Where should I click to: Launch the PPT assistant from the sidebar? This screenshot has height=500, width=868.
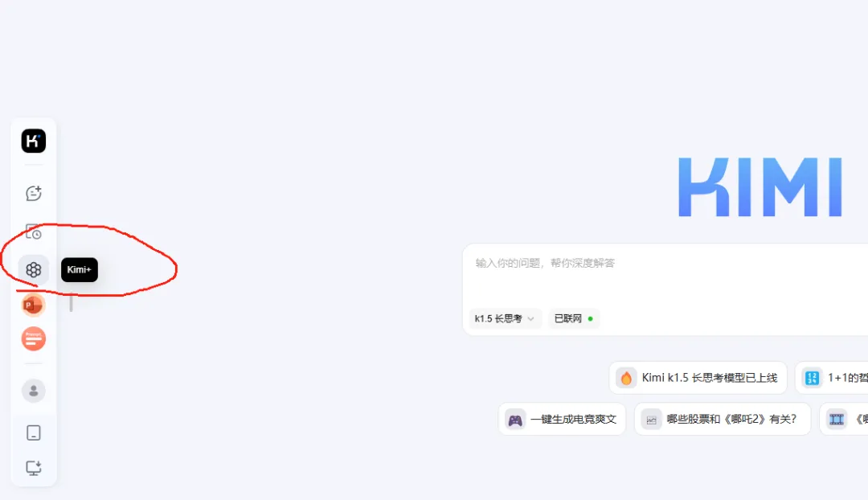tap(33, 305)
